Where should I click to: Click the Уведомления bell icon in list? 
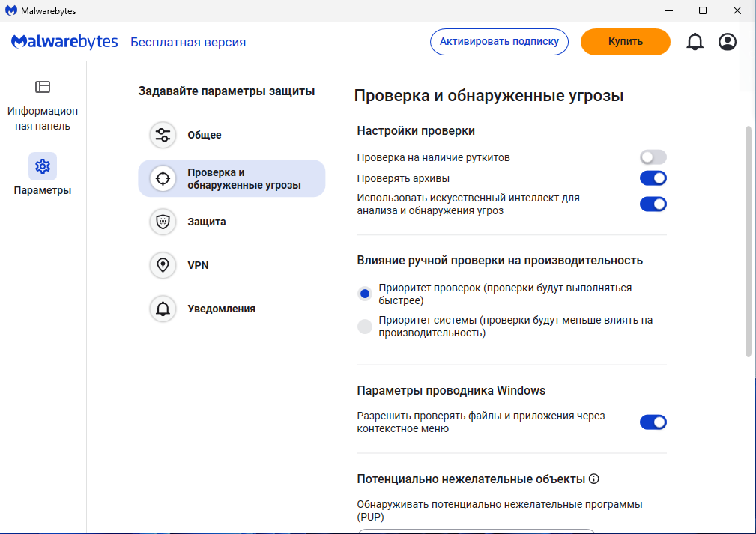click(163, 309)
